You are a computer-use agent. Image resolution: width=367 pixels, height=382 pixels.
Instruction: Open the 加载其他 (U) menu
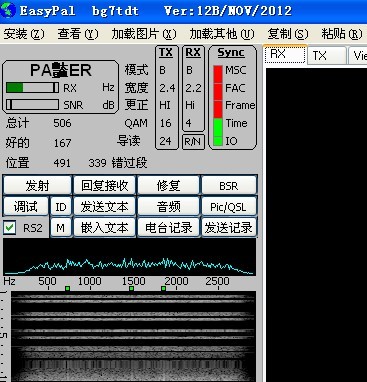click(x=222, y=34)
